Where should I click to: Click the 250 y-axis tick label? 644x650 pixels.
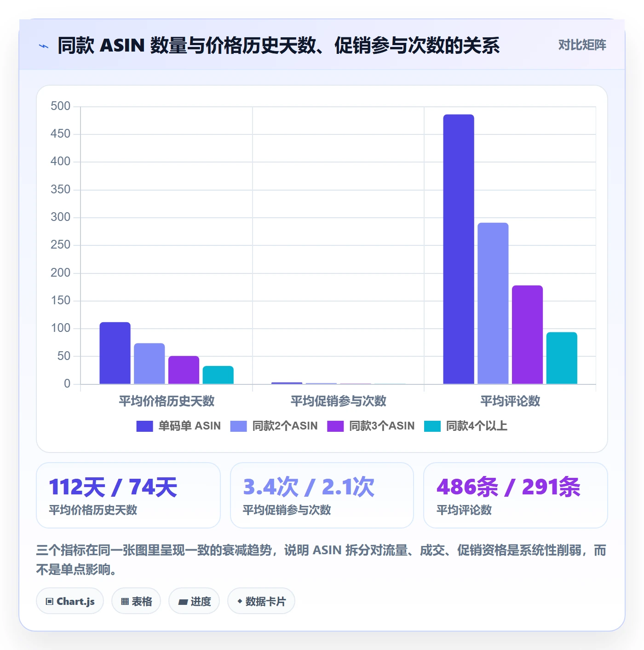(x=61, y=245)
